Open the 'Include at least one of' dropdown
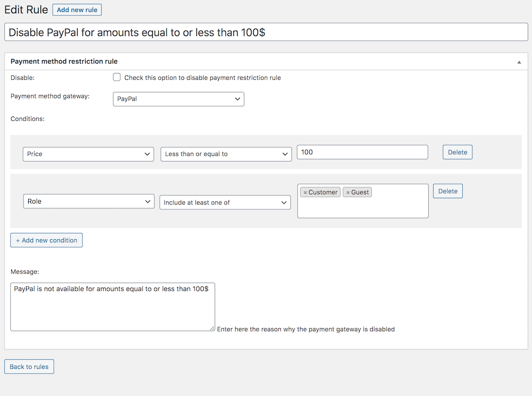 tap(225, 203)
